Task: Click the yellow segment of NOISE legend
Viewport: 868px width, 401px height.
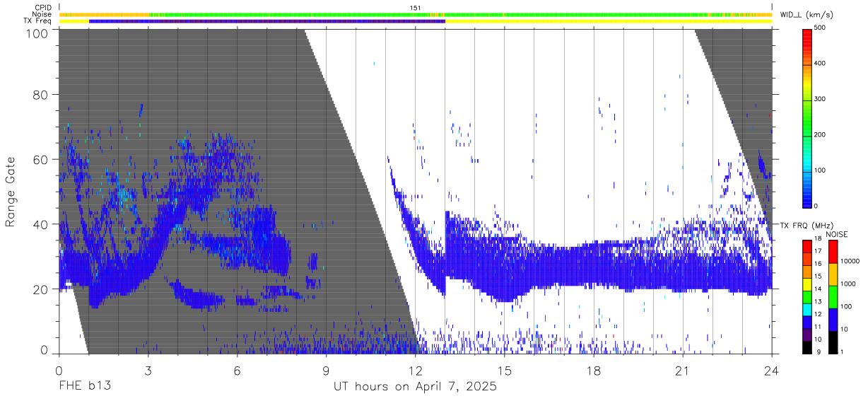Action: pyautogui.click(x=833, y=274)
